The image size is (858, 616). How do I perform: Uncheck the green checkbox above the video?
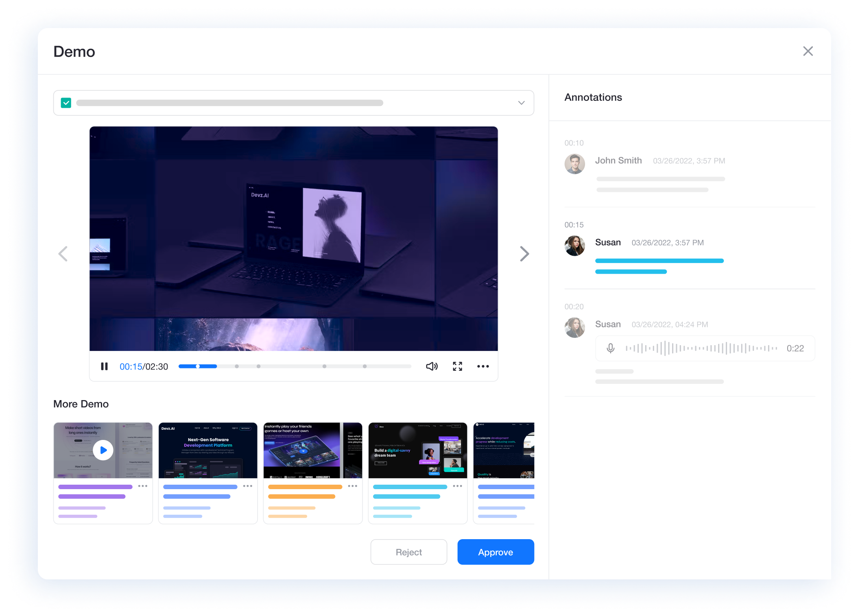pyautogui.click(x=66, y=103)
